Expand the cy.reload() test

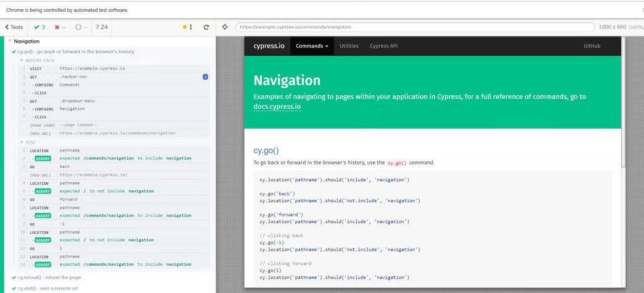coord(49,278)
